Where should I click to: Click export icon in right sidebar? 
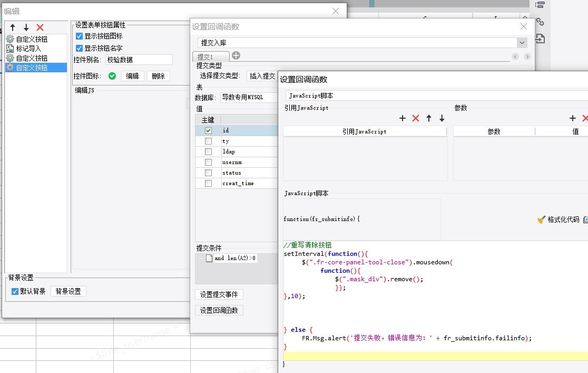[540, 39]
